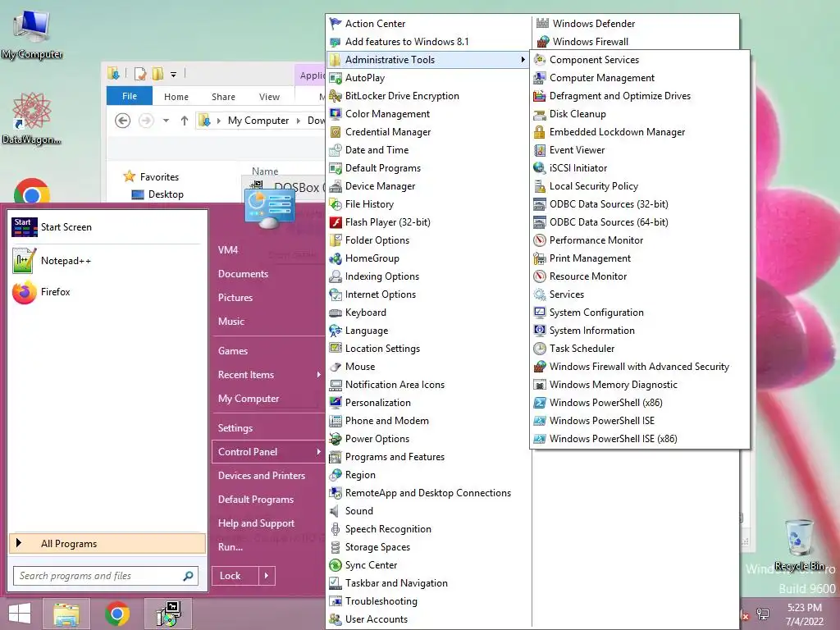Click the Windows Firewall icon

543,42
